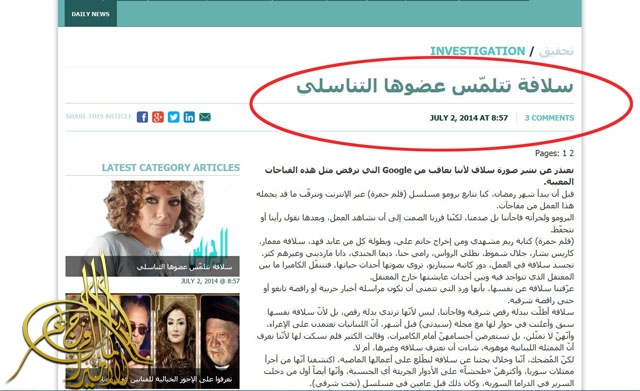Open the Investigation category link
Screen dimensions: 640x391
point(478,51)
